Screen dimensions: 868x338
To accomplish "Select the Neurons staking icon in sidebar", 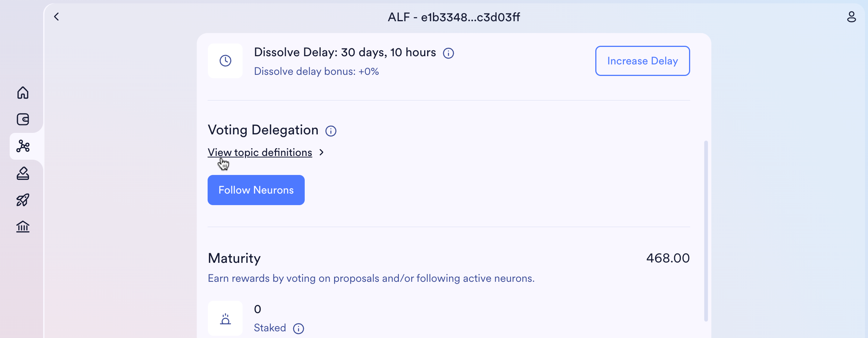I will (23, 147).
